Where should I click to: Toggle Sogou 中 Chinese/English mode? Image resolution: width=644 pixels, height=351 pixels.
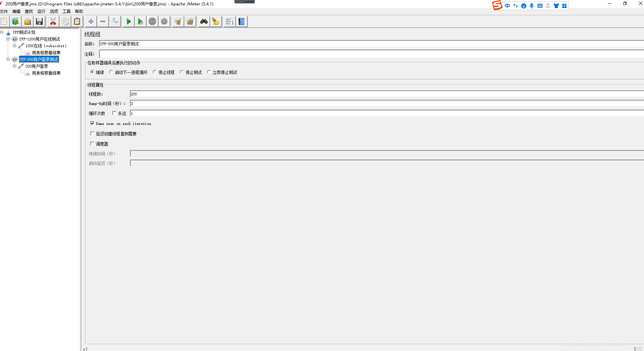(507, 6)
